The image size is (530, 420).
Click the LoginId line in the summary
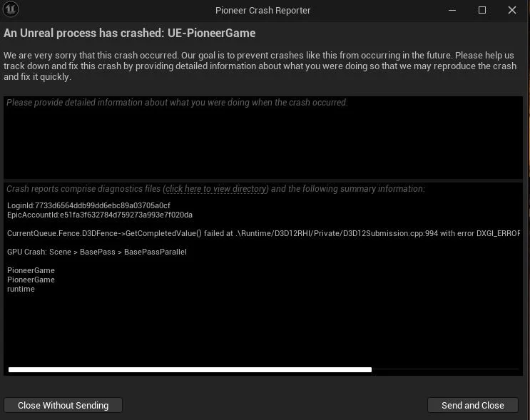point(89,205)
